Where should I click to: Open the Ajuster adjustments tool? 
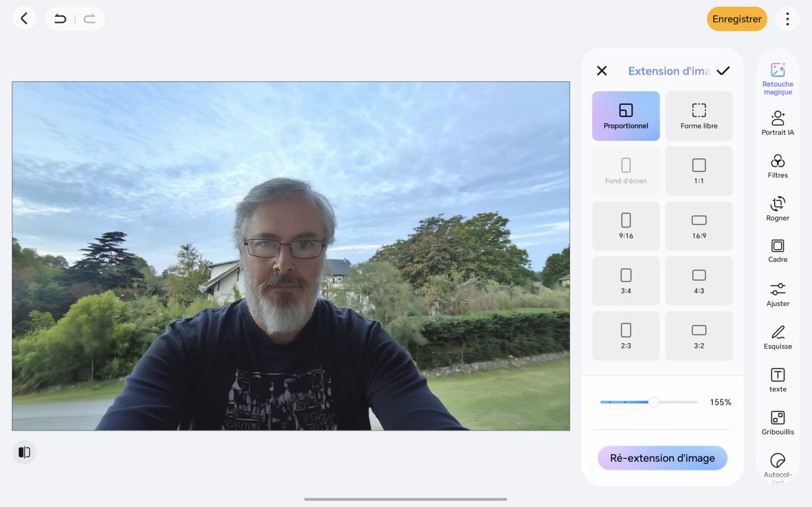[x=777, y=294]
